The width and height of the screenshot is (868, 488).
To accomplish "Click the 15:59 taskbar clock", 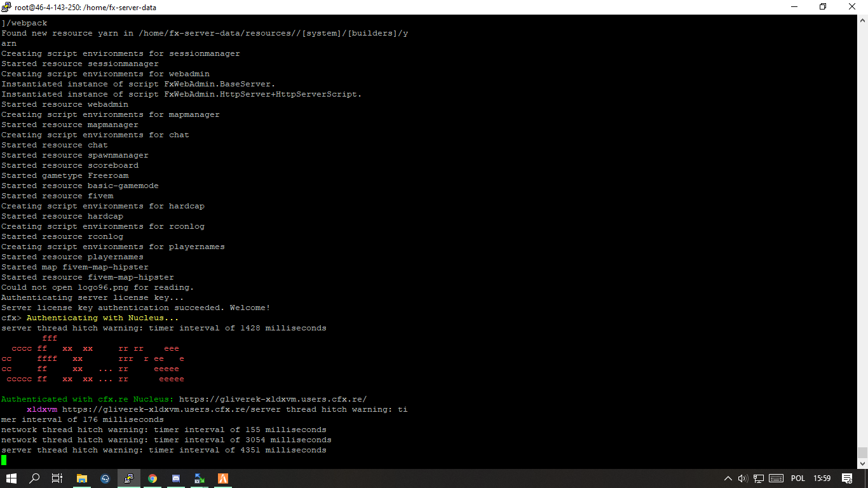I will 822,478.
